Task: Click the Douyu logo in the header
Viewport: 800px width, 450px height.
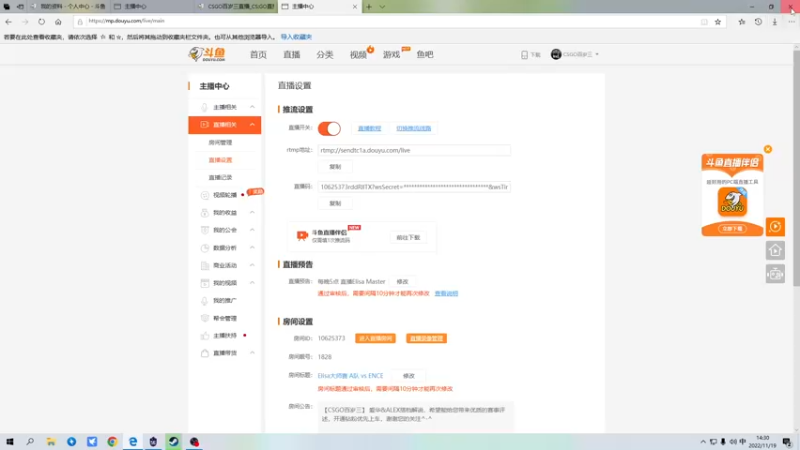Action: pos(207,54)
